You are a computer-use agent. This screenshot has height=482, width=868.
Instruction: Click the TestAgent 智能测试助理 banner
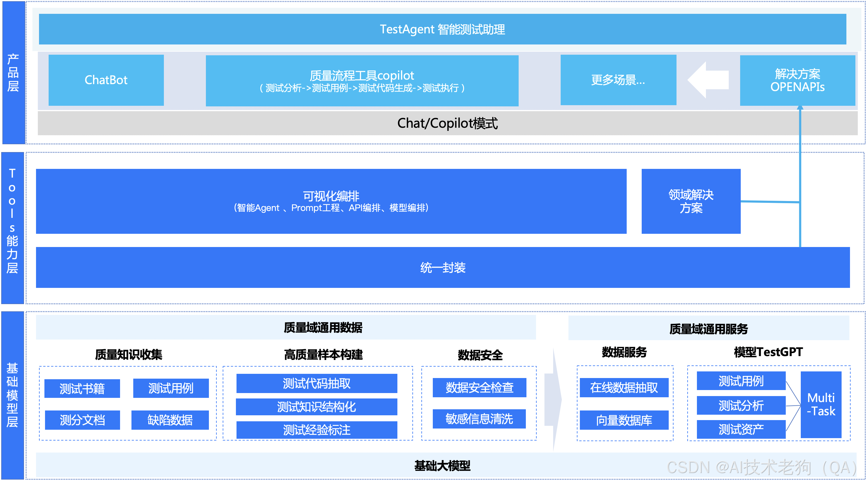[x=442, y=29]
